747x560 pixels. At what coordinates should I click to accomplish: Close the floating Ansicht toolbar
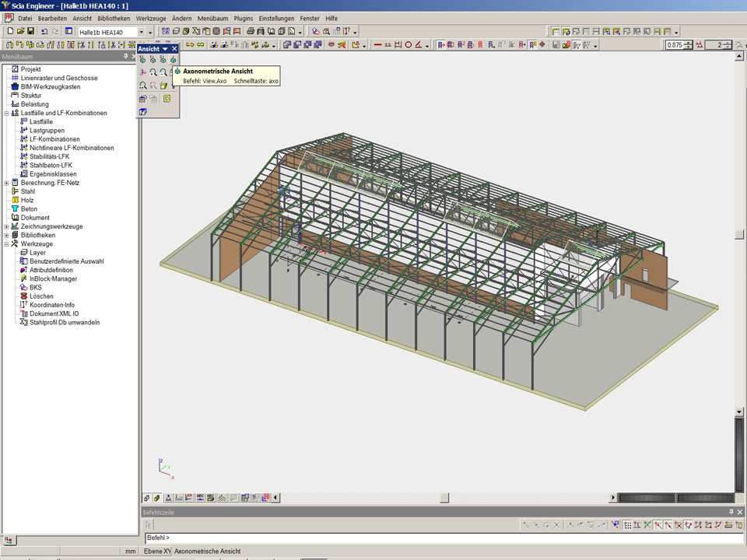(175, 49)
